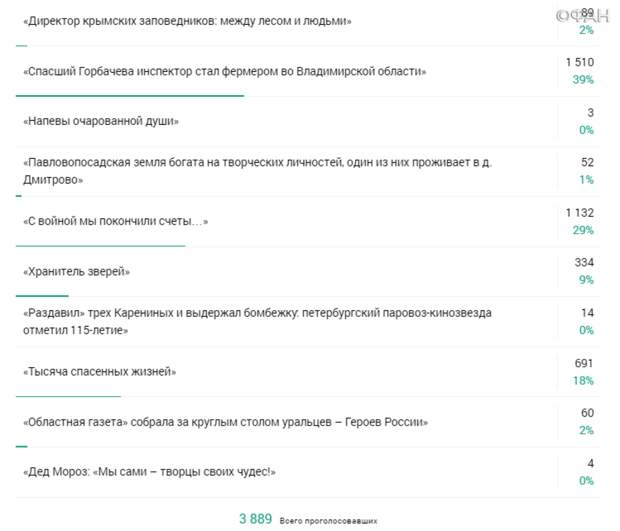Click the 18% result percentage
The image size is (620, 531).
(584, 380)
